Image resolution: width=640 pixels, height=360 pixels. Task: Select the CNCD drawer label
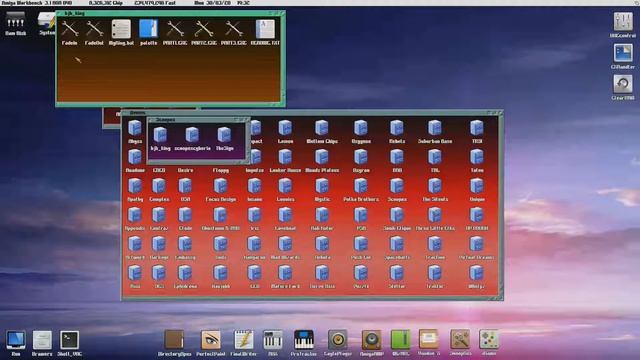pyautogui.click(x=159, y=170)
